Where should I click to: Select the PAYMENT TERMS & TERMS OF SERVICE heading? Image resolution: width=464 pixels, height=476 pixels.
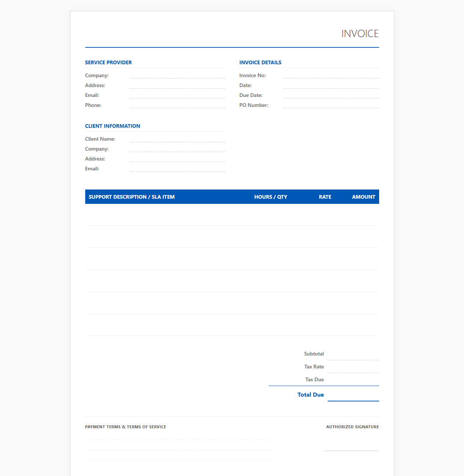(126, 427)
